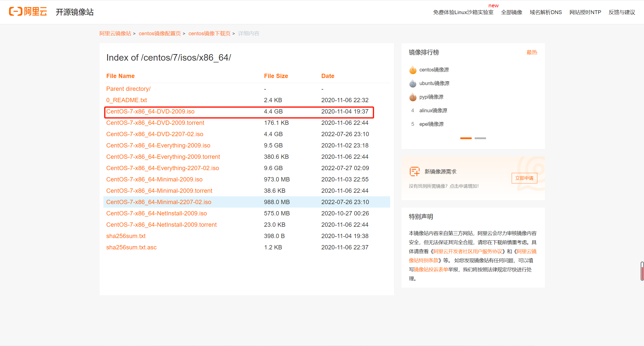This screenshot has height=346, width=644.
Task: Open the centos镜像下载页 breadcrumb
Action: [x=209, y=33]
